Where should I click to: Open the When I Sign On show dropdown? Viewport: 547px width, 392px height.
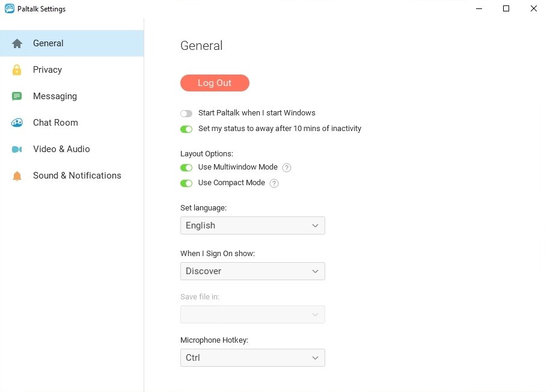pos(252,271)
